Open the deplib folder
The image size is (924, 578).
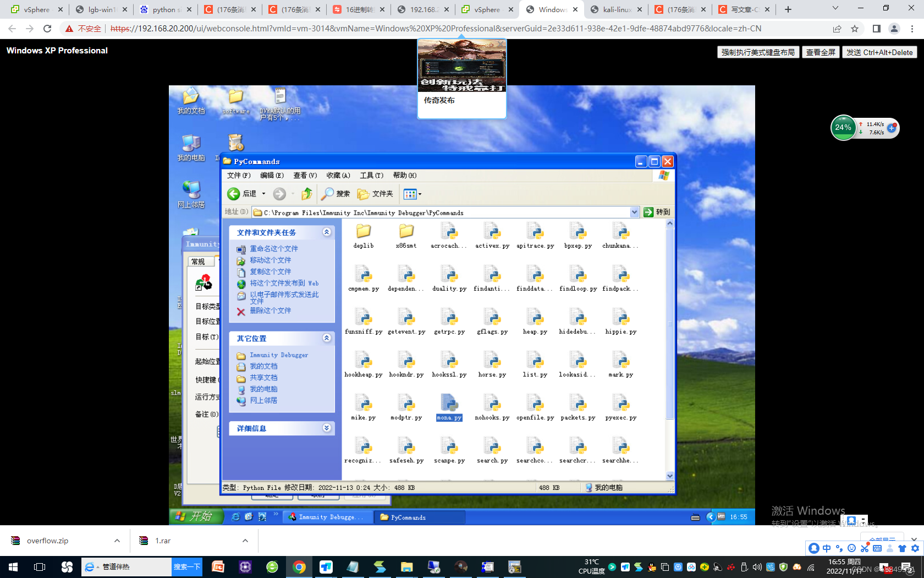(x=364, y=236)
